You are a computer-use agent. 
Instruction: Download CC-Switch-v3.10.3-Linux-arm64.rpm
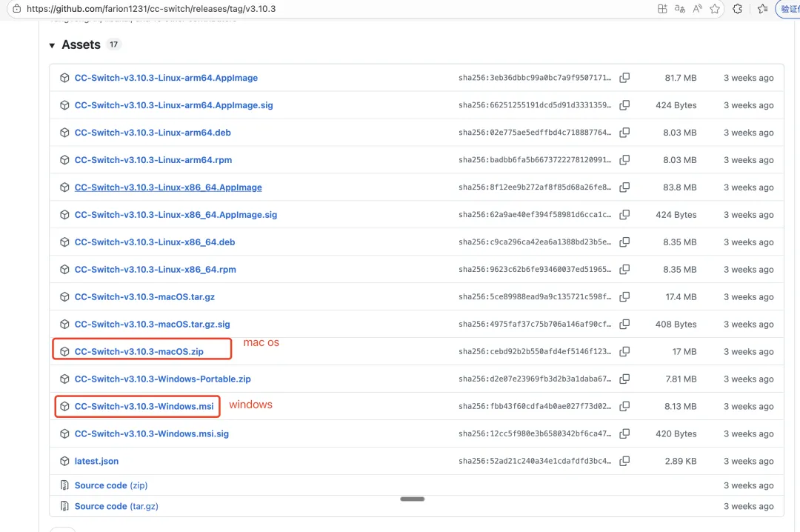click(153, 160)
